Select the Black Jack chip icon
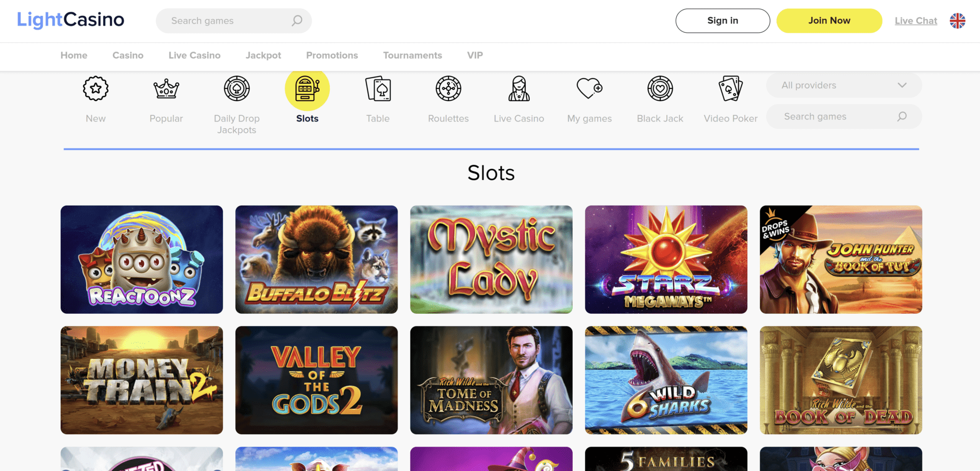 point(660,89)
